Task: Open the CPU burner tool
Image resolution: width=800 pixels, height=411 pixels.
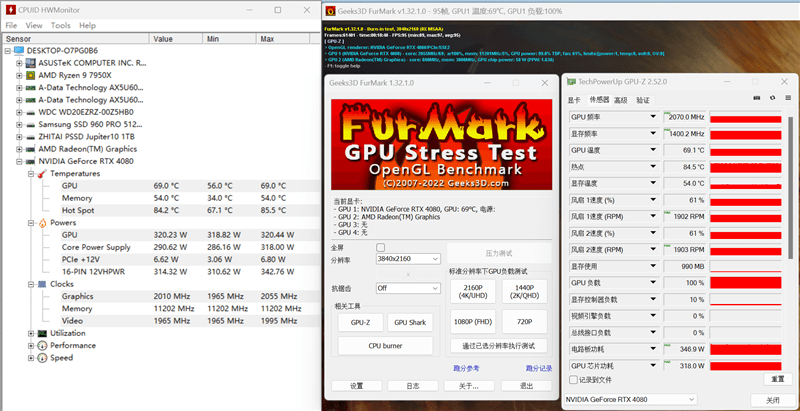Action: pyautogui.click(x=385, y=346)
